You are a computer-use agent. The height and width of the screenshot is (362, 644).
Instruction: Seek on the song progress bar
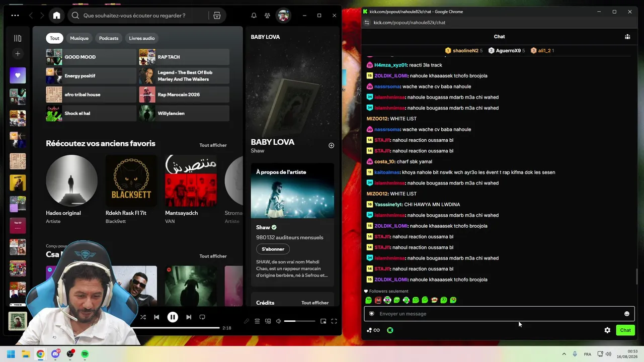click(x=176, y=328)
